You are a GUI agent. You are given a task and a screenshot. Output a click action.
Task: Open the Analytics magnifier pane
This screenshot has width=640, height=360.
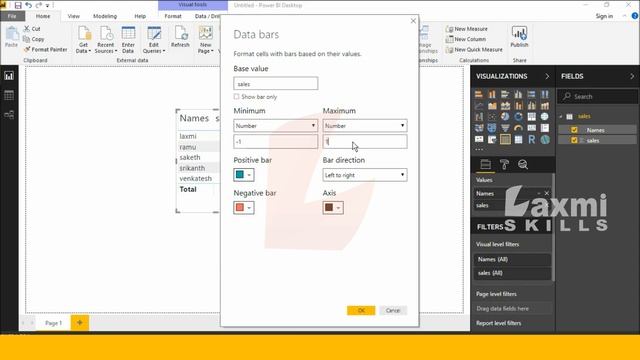(523, 164)
